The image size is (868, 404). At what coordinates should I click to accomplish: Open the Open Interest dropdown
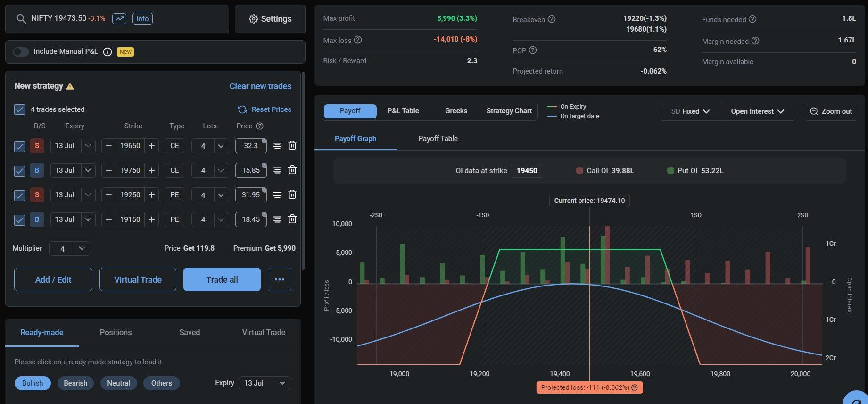point(758,111)
